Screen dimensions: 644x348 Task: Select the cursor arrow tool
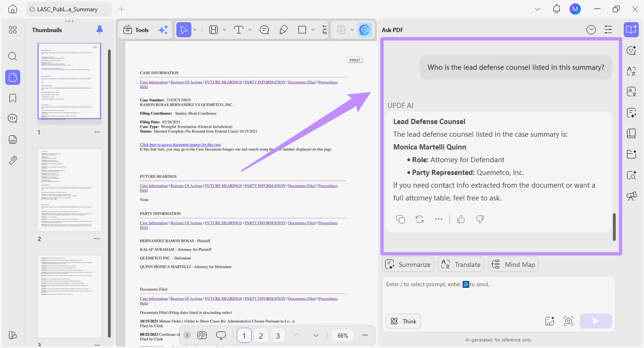[x=184, y=30]
